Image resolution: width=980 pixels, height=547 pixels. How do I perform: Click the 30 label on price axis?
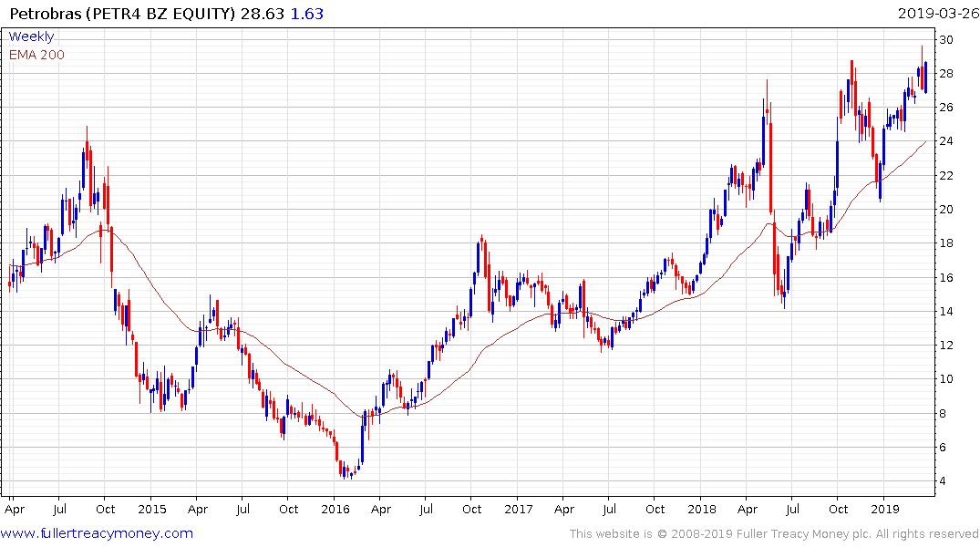tap(946, 40)
